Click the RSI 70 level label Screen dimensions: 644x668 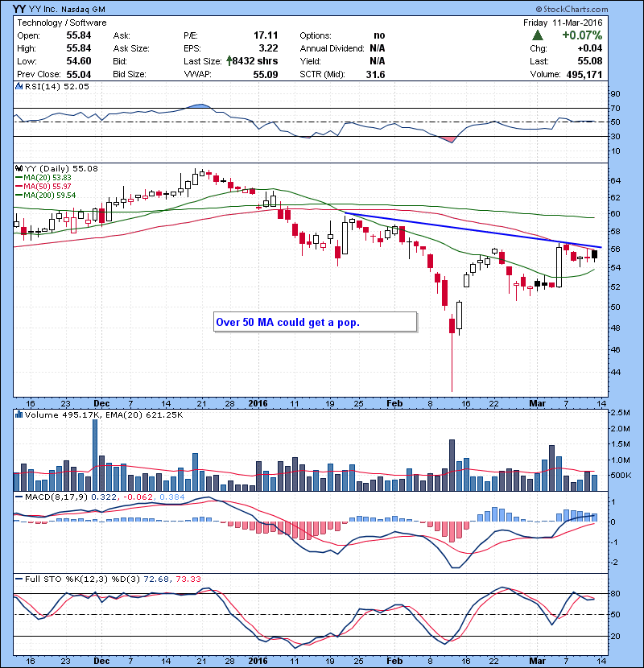[x=615, y=108]
